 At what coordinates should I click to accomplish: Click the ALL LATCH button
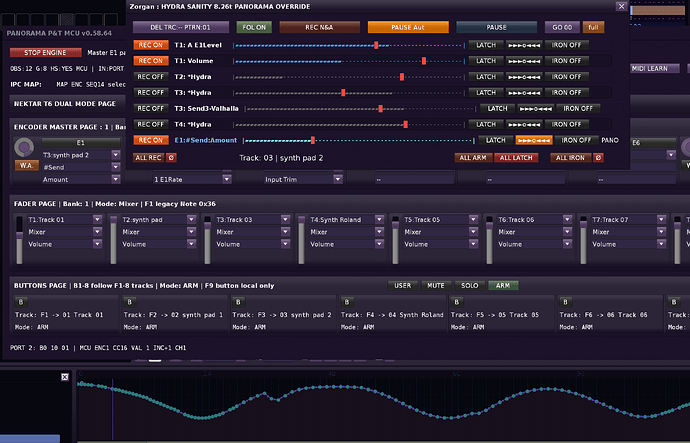[516, 157]
